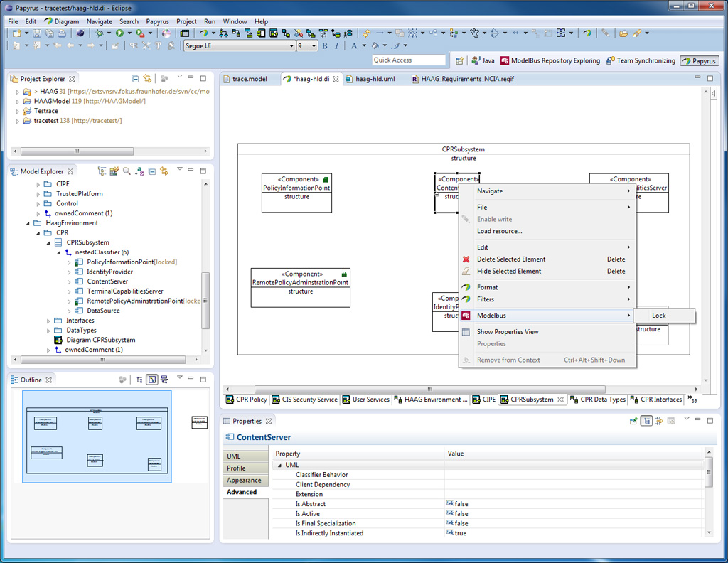Screen dimensions: 728x563
Task: Open the font name dropdown Segoe UI
Action: 291,46
